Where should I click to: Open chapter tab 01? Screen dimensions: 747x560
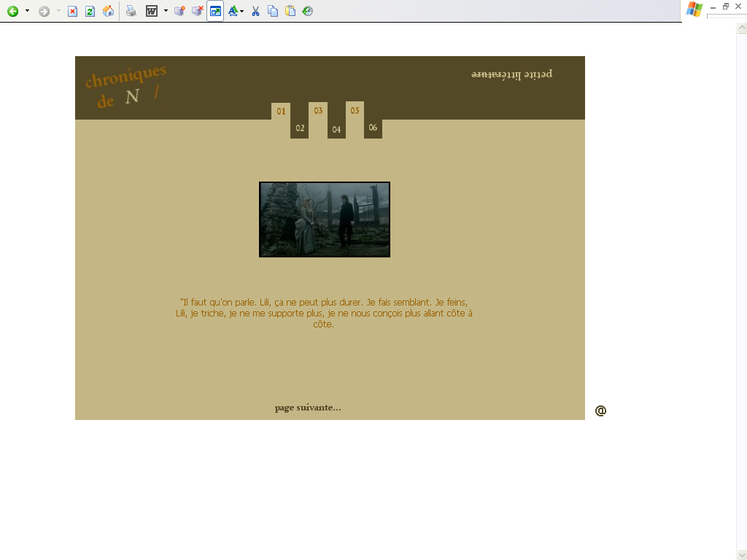[281, 112]
